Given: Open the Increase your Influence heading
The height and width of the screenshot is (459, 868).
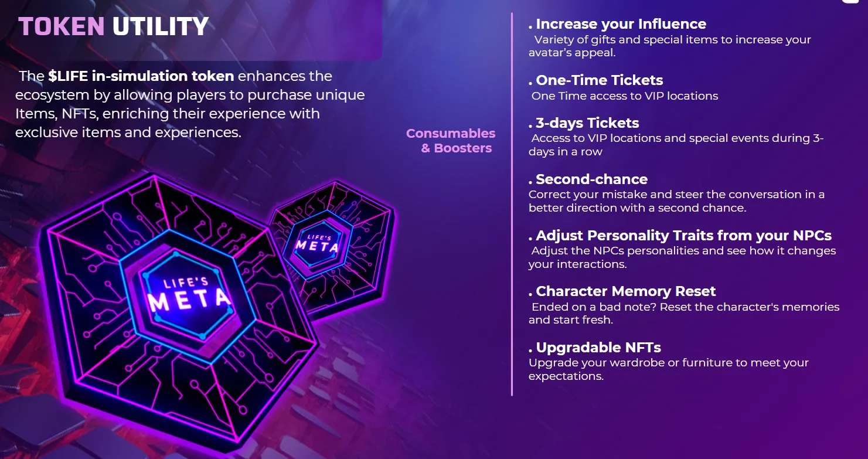Looking at the screenshot, I should 620,24.
